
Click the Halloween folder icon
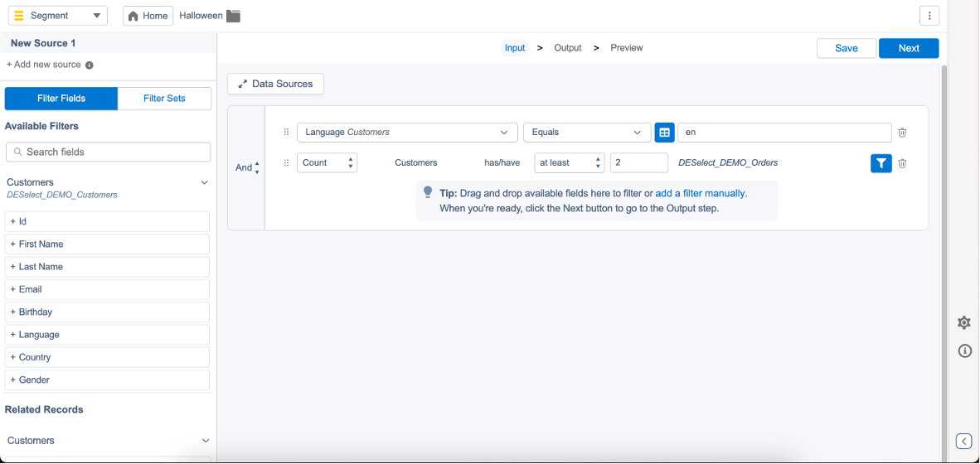tap(234, 16)
